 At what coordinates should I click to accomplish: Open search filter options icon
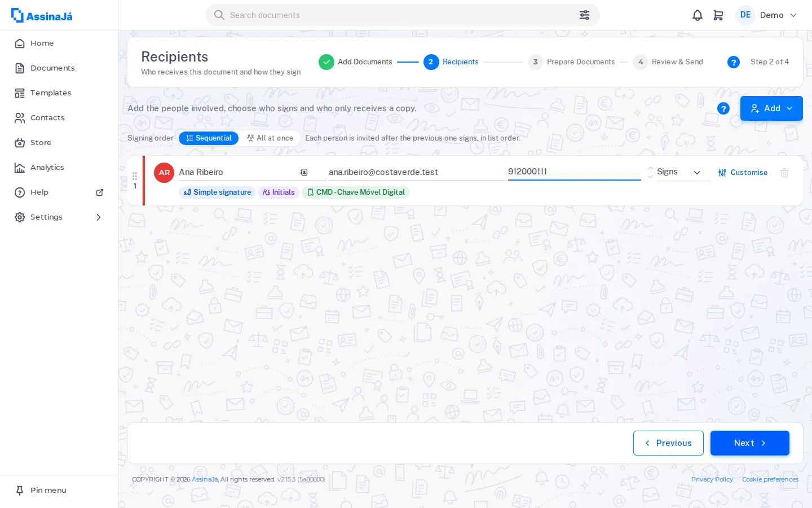584,15
